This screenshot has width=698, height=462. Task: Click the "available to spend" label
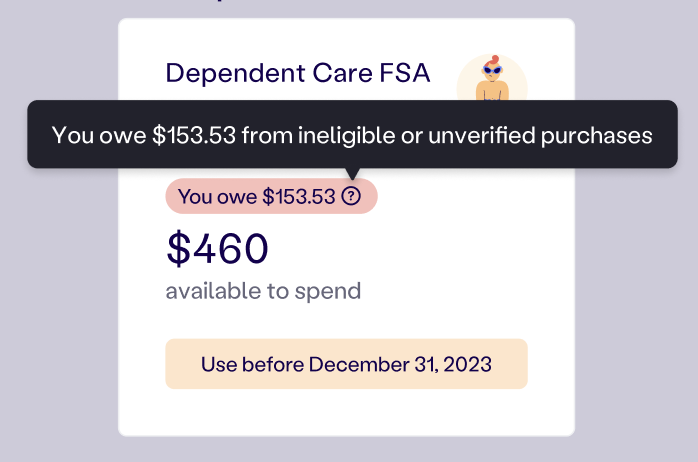pos(263,291)
